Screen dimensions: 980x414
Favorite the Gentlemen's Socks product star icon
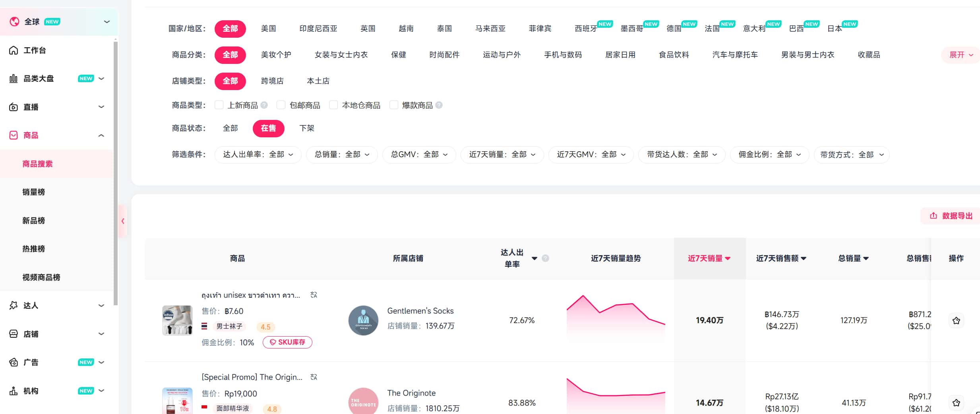pyautogui.click(x=957, y=320)
